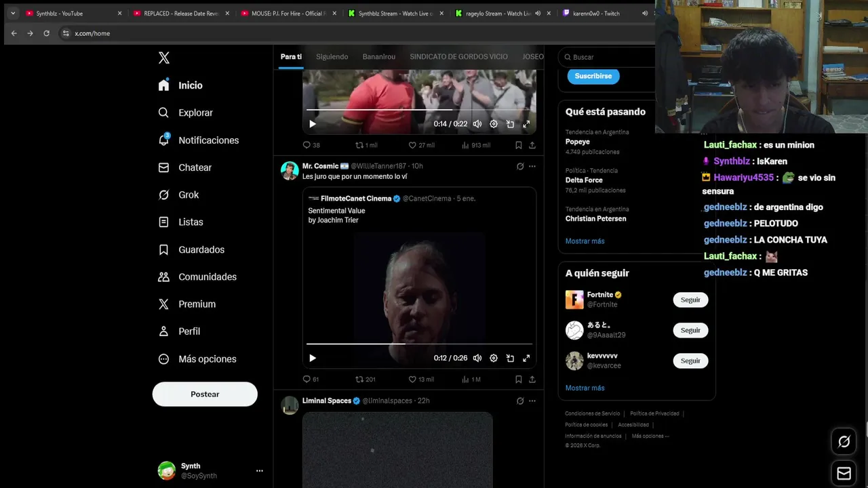Fullscreen the Sentimental Value video
This screenshot has height=488, width=868.
526,358
